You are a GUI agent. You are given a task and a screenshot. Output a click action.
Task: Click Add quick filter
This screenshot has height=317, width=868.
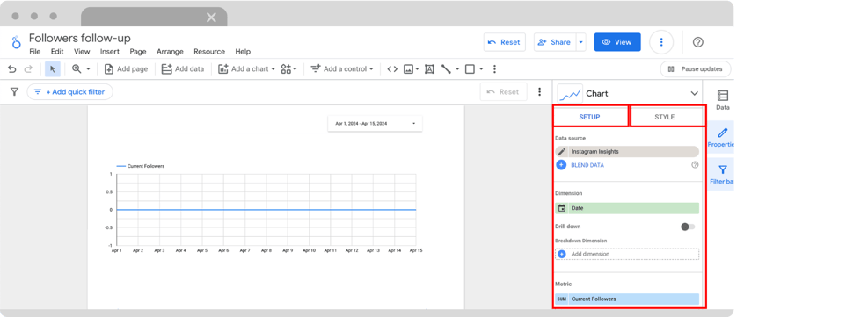pyautogui.click(x=69, y=91)
